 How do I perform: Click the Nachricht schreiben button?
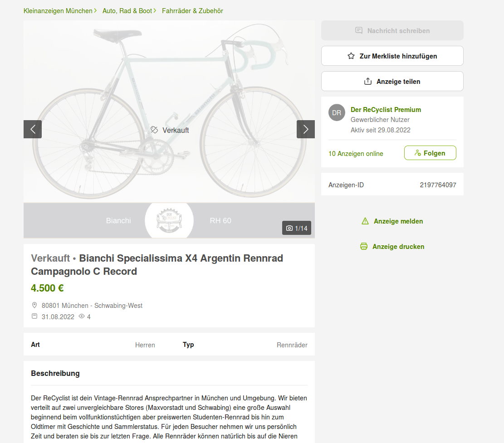tap(392, 31)
